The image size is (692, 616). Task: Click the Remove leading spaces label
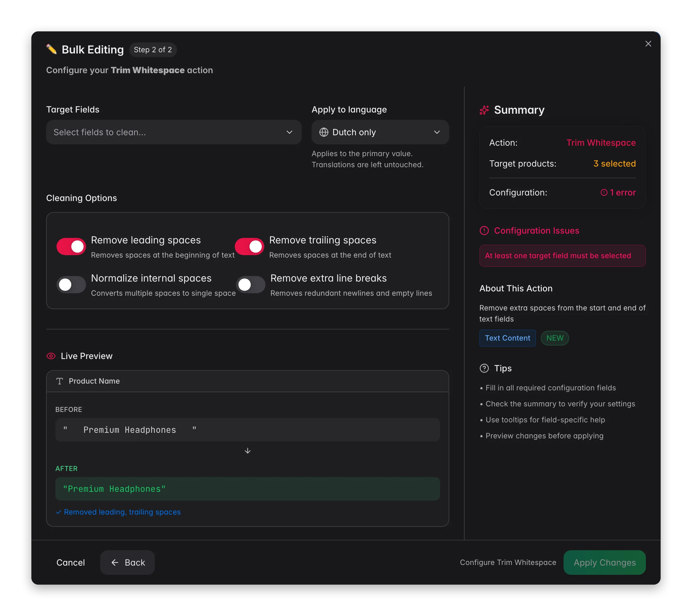(x=146, y=240)
